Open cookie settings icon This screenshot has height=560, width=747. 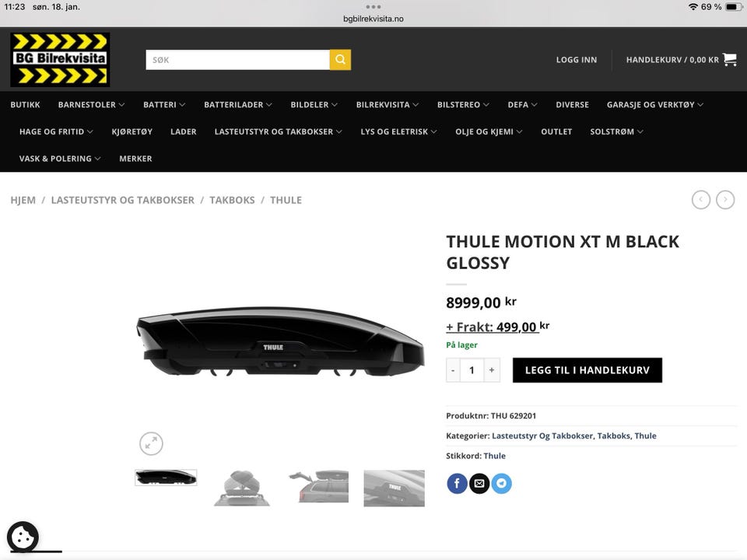tap(23, 537)
